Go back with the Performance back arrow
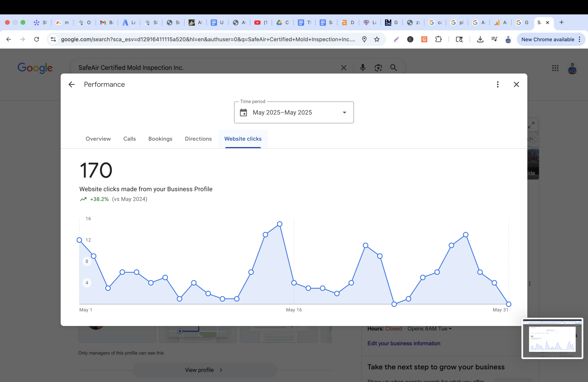The image size is (588, 382). [71, 84]
